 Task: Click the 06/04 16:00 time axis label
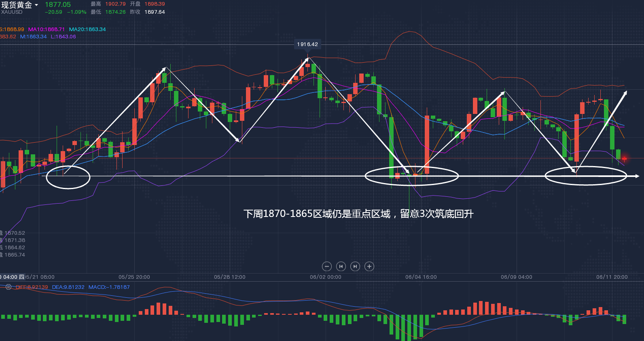421,277
